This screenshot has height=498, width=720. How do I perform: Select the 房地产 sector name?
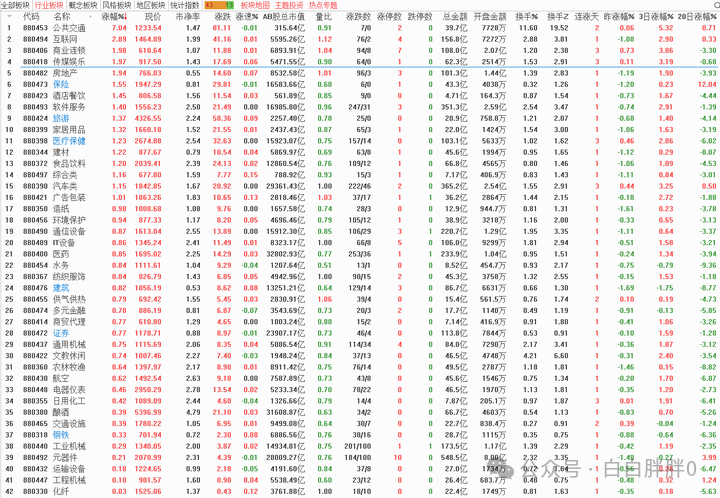coord(65,73)
